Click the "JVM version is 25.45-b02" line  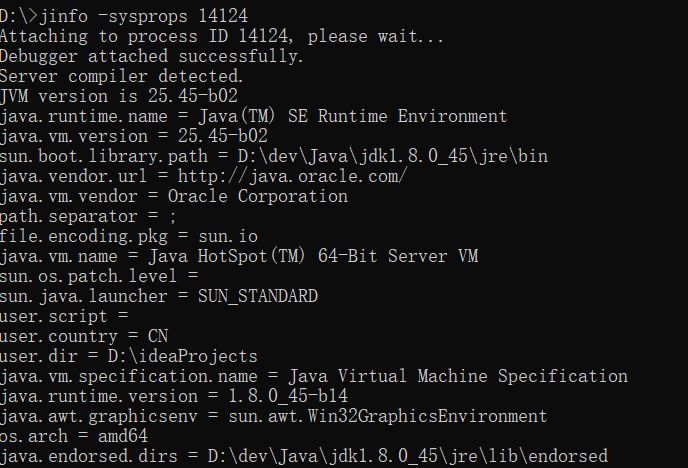(134, 96)
